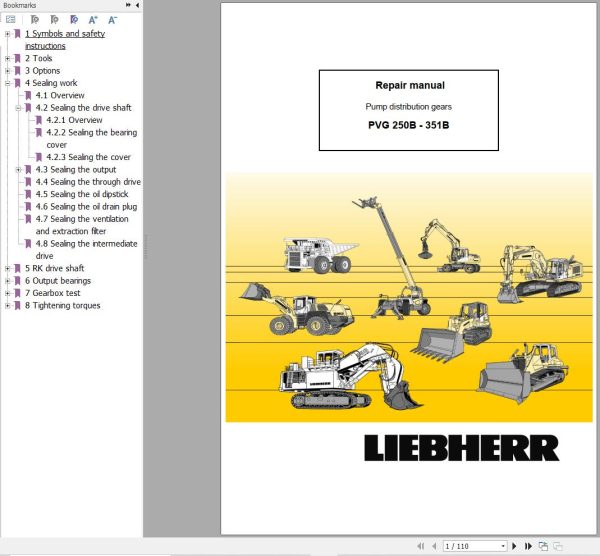This screenshot has height=556, width=600.
Task: Click the previous view icon in status bar
Action: pos(543,546)
